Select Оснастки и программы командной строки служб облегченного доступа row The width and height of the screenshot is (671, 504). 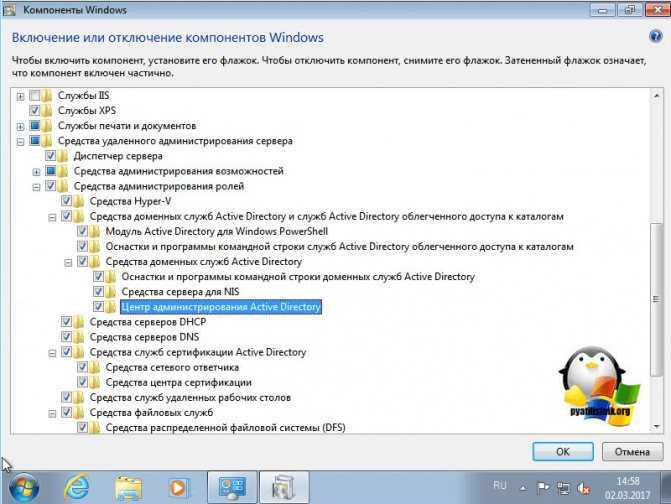pyautogui.click(x=339, y=246)
